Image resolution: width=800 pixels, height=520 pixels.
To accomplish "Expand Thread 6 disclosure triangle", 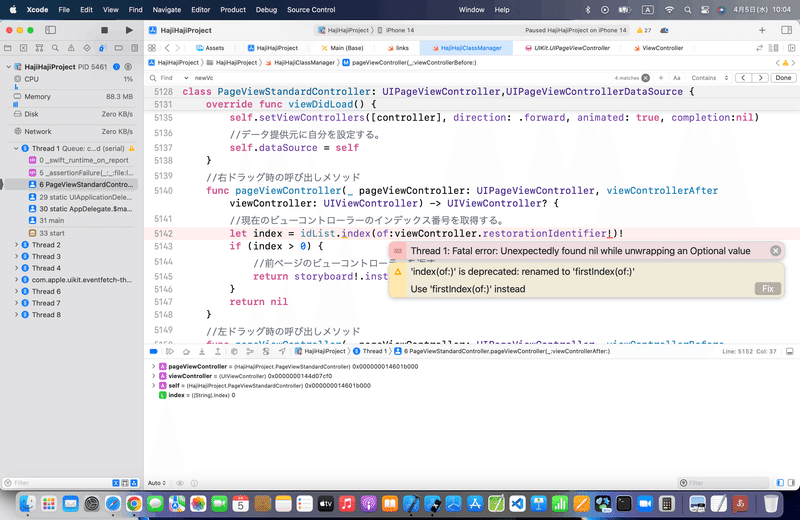I will tap(16, 291).
